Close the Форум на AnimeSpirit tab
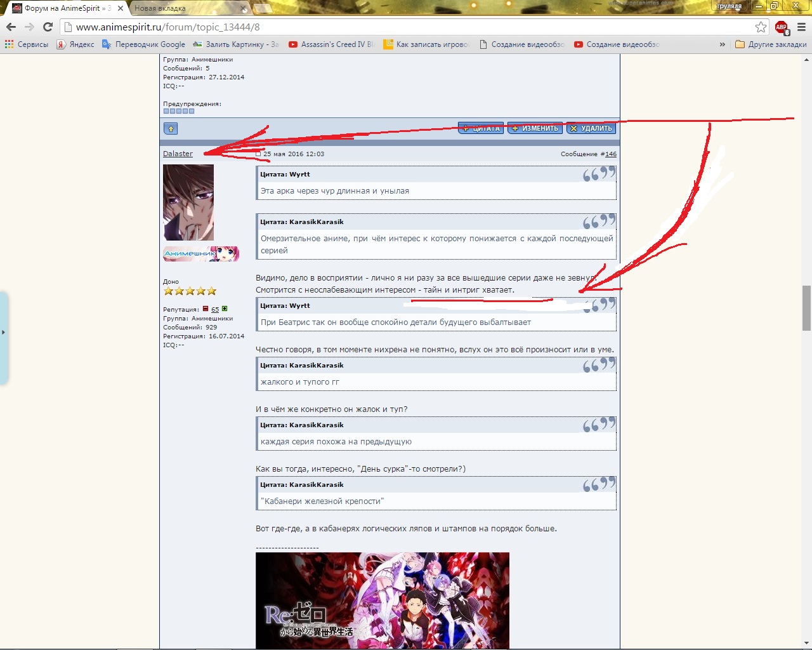Image resolution: width=812 pixels, height=650 pixels. 121,8
